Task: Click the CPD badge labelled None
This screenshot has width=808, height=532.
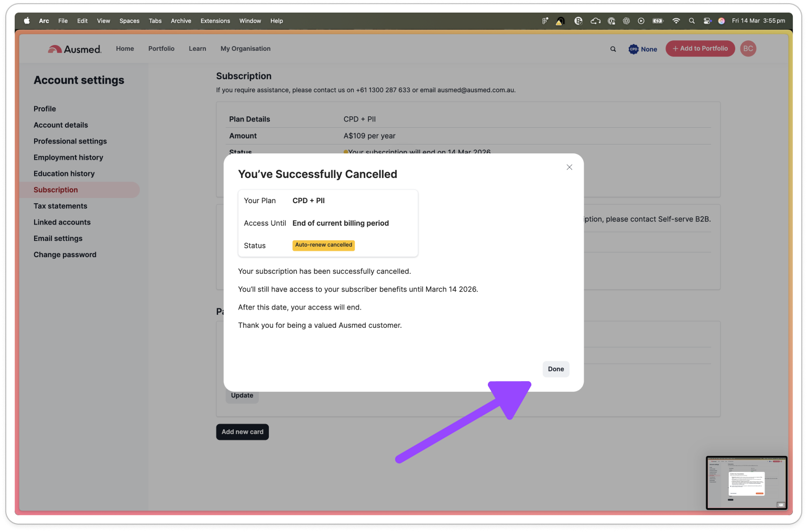Action: pyautogui.click(x=643, y=49)
